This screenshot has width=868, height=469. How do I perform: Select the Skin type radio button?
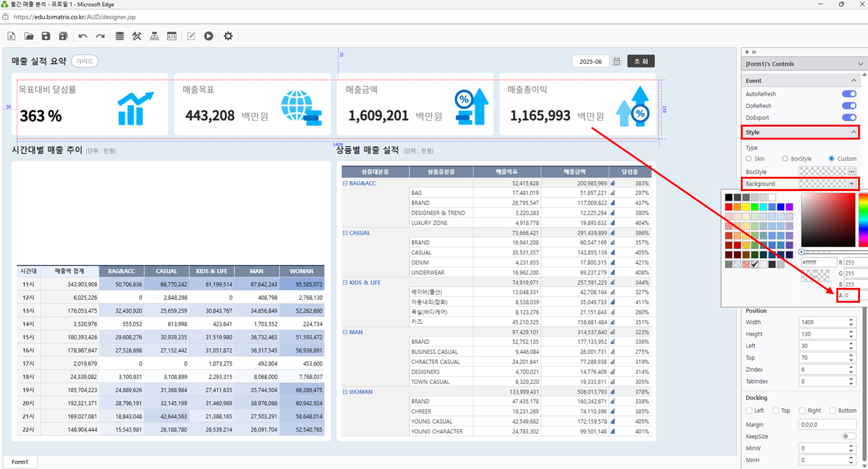pyautogui.click(x=749, y=159)
